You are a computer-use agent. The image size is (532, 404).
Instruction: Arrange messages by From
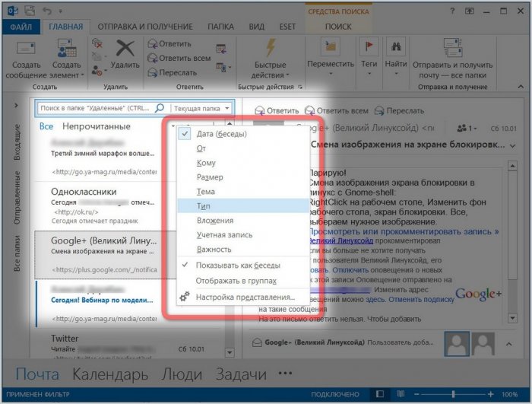pos(243,148)
